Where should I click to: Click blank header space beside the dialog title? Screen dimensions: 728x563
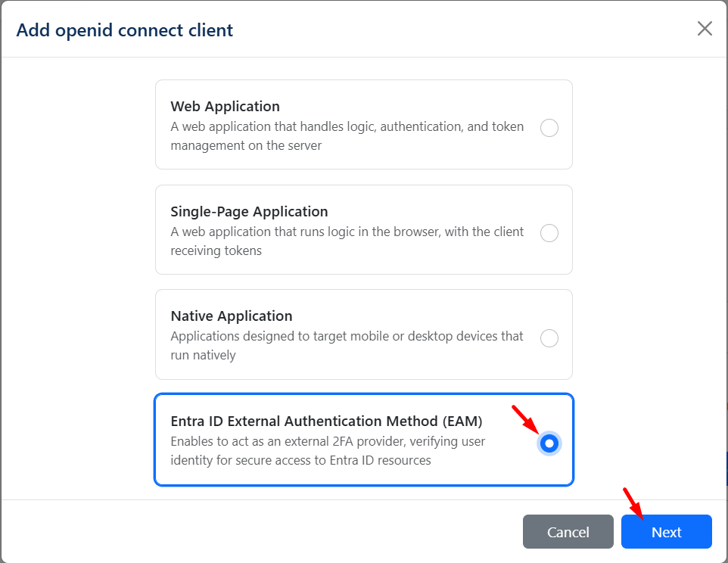point(454,30)
